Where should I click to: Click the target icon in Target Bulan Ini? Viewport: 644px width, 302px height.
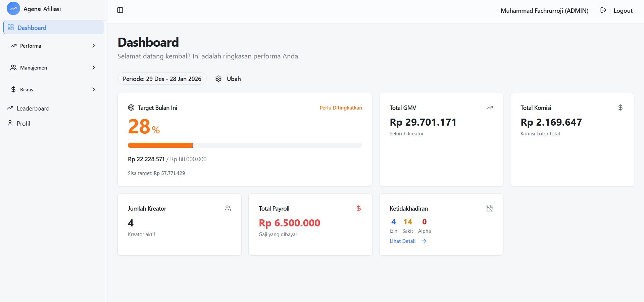tap(131, 107)
